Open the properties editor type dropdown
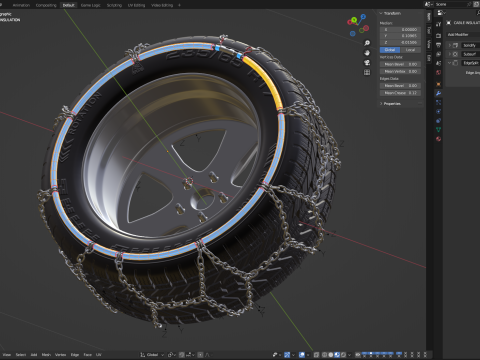 point(441,13)
